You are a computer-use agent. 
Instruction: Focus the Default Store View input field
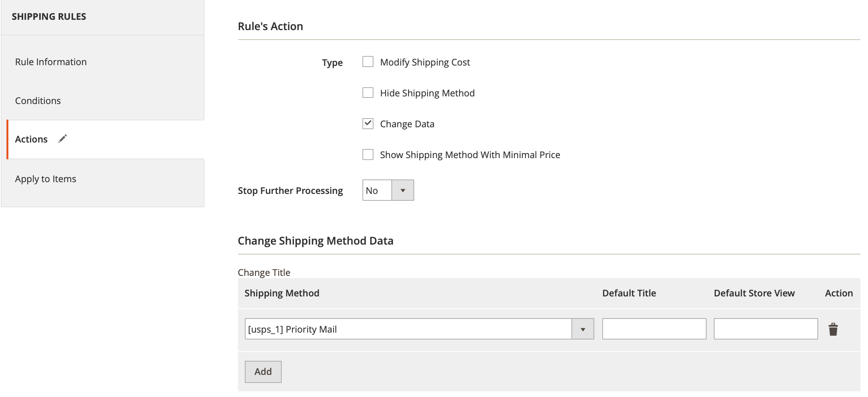(766, 329)
